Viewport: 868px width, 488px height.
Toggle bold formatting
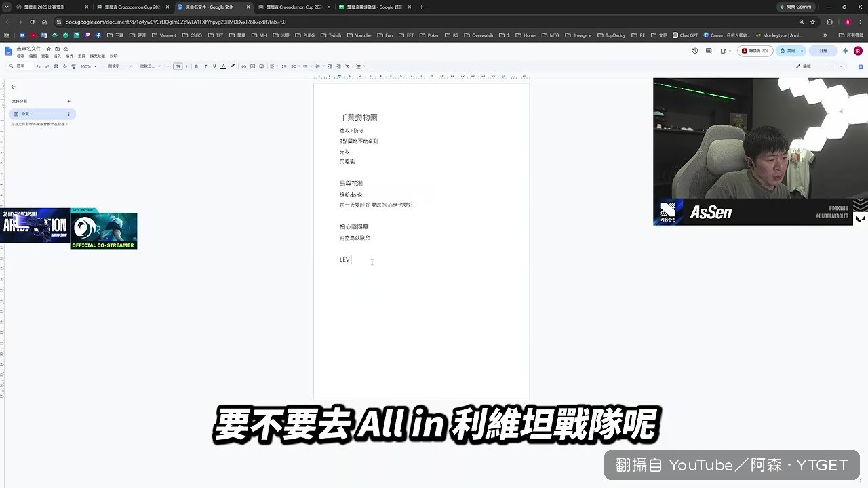point(197,66)
